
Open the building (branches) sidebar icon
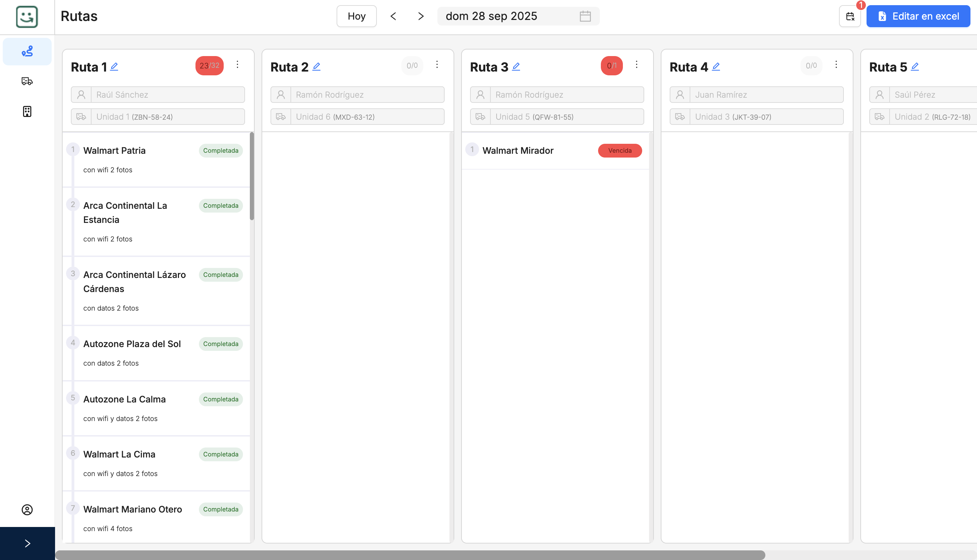27,111
